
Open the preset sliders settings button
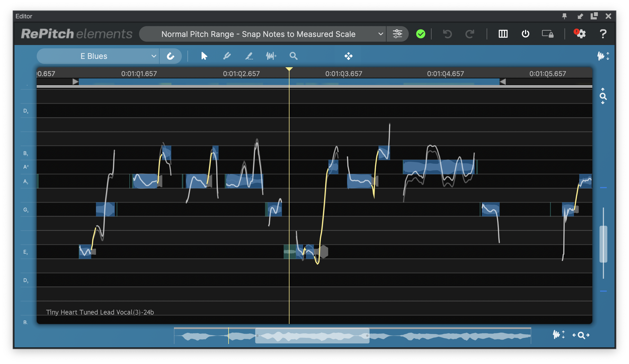click(397, 34)
